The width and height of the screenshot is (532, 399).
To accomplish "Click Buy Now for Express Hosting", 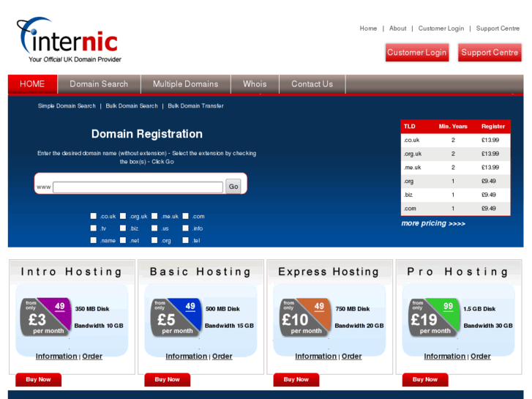I will click(296, 380).
